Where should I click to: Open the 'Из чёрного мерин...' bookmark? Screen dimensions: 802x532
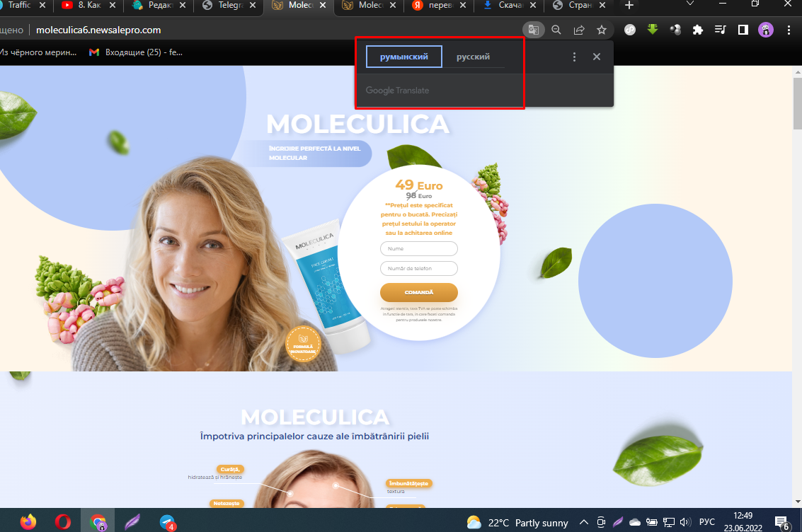tap(38, 52)
